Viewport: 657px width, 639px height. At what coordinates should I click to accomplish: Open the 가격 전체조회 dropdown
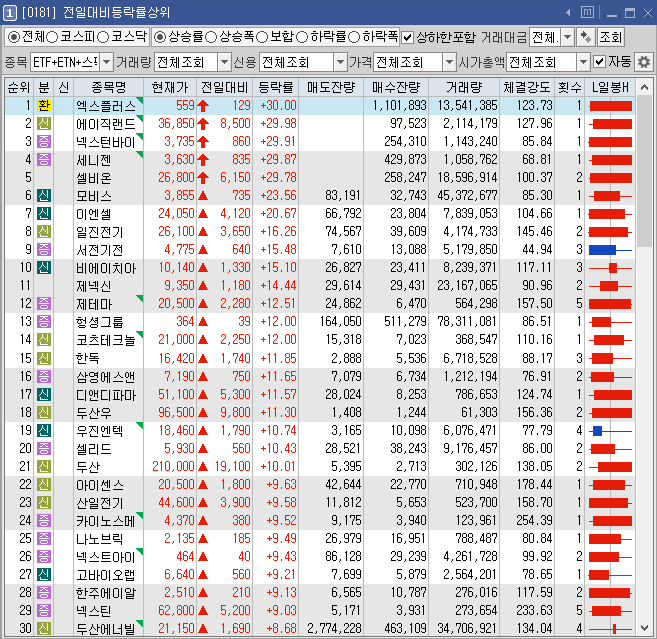449,62
